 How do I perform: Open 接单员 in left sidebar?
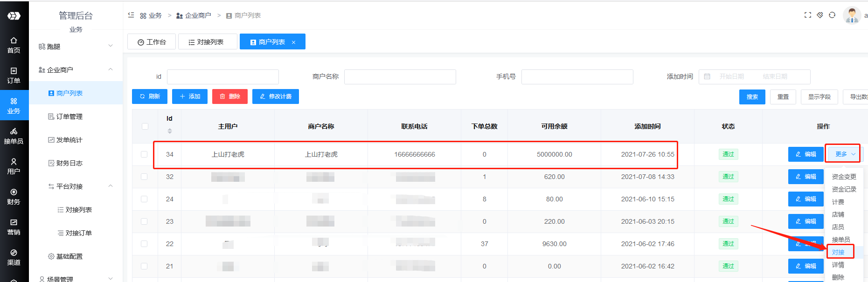click(x=14, y=136)
